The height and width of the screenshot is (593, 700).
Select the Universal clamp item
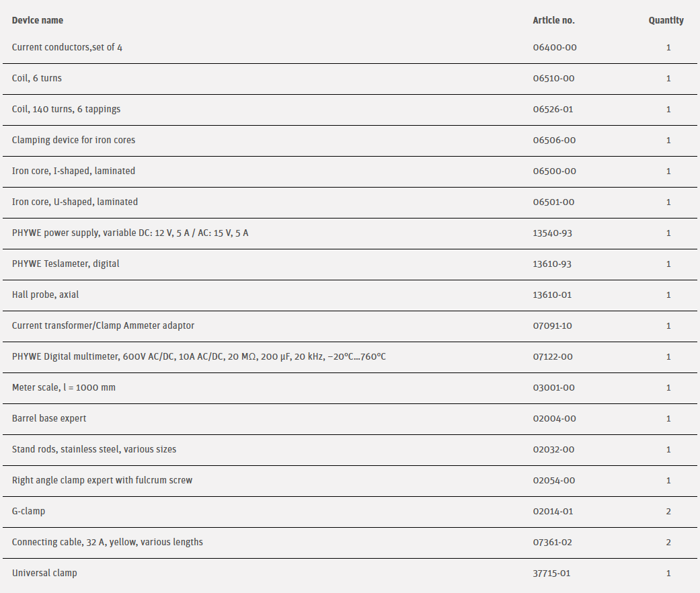(44, 574)
